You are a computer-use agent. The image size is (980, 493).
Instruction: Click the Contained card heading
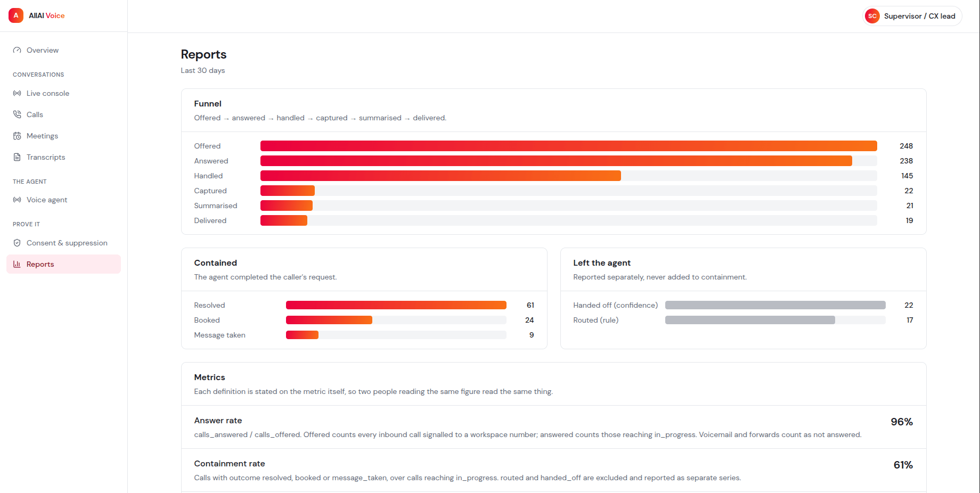(x=216, y=262)
